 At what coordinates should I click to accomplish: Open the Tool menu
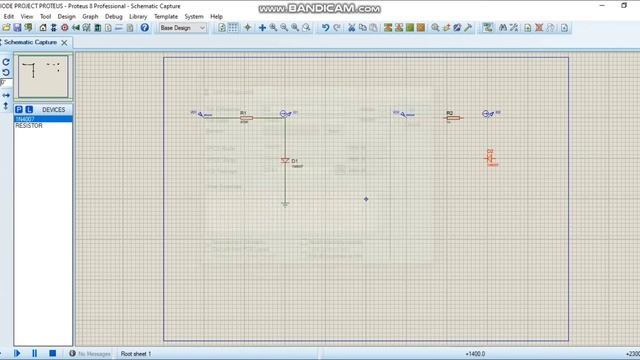(45, 17)
